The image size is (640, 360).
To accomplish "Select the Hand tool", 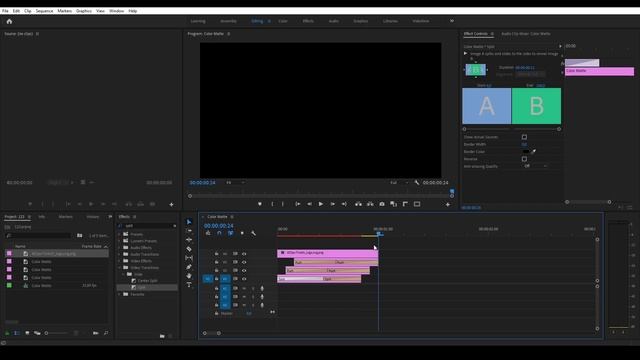I will pyautogui.click(x=189, y=276).
